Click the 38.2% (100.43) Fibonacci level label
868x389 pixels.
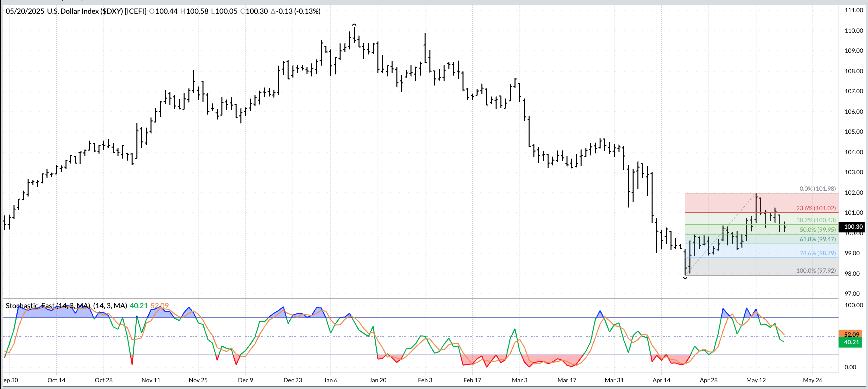click(816, 220)
